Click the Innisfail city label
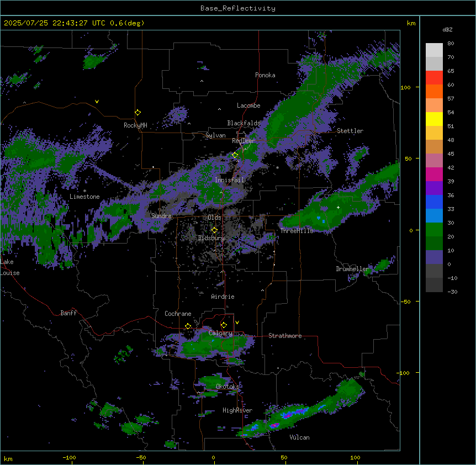 (229, 180)
